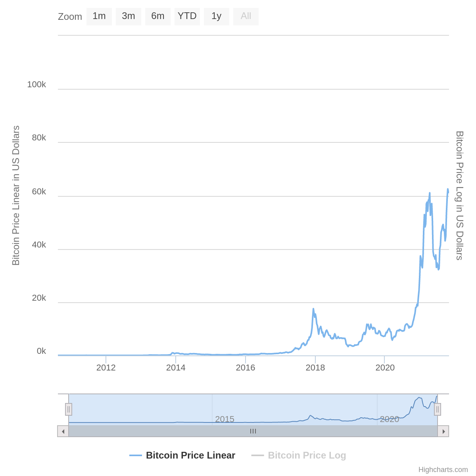
Task: Click the 2017 price peak on the chart line
Action: [x=313, y=309]
